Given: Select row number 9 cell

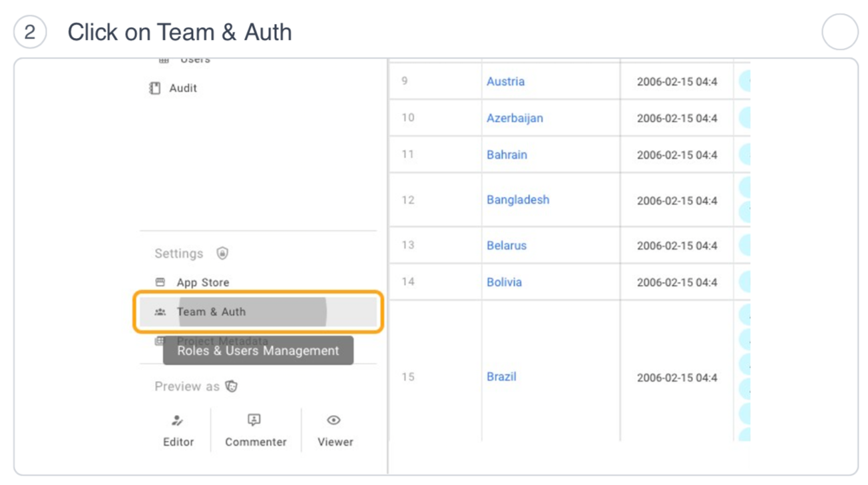Looking at the screenshot, I should click(x=435, y=81).
